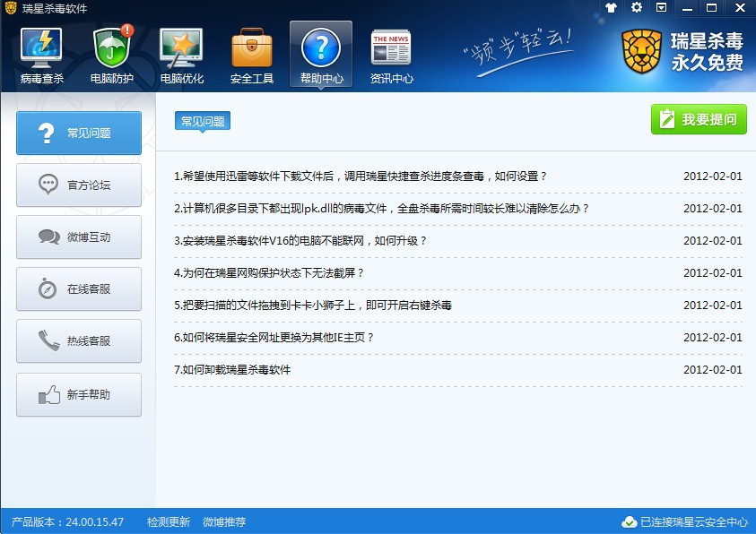Image resolution: width=756 pixels, height=534 pixels.
Task: Open the 病毒查杀 virus scan icon
Action: tap(41, 49)
